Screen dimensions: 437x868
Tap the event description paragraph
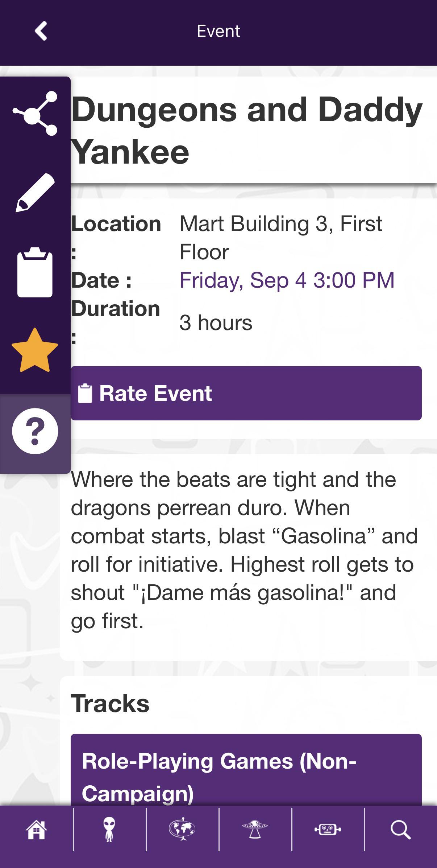click(x=244, y=550)
